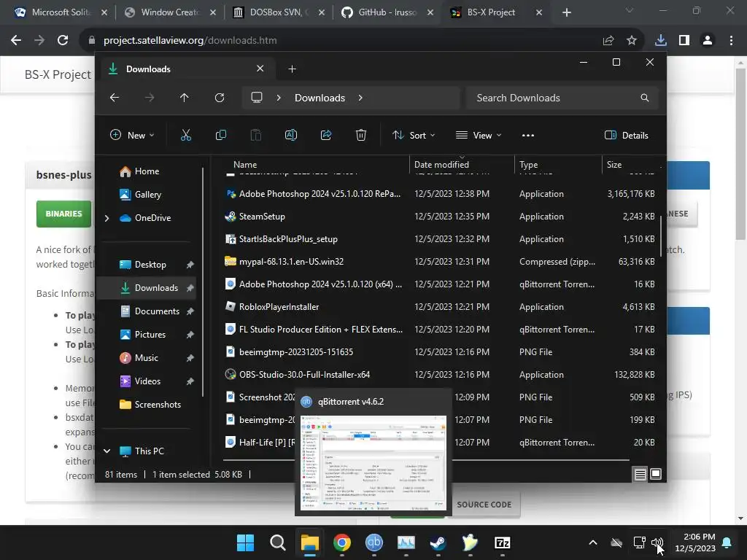The width and height of the screenshot is (747, 560).
Task: Open the View dropdown
Action: point(479,135)
